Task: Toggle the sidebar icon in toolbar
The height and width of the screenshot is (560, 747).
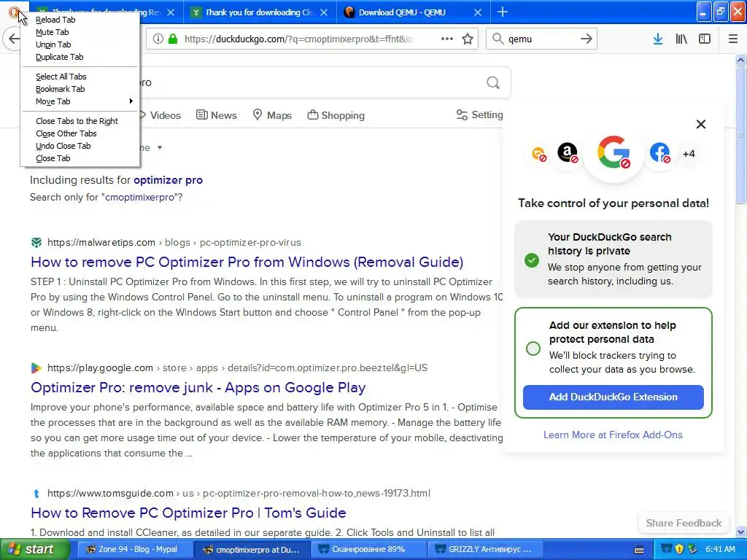Action: pos(705,39)
